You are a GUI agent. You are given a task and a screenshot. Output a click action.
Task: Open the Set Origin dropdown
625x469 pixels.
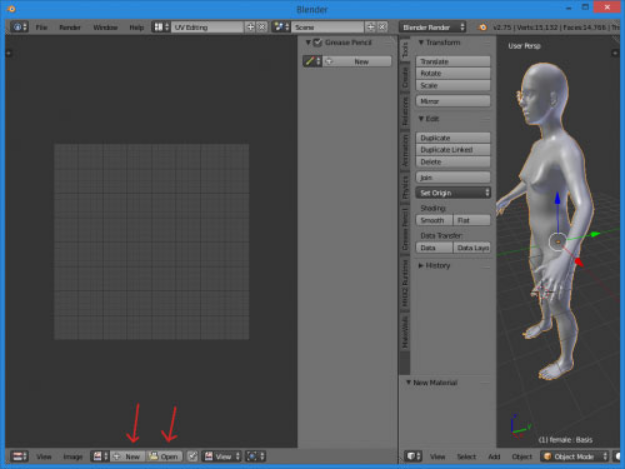[453, 193]
